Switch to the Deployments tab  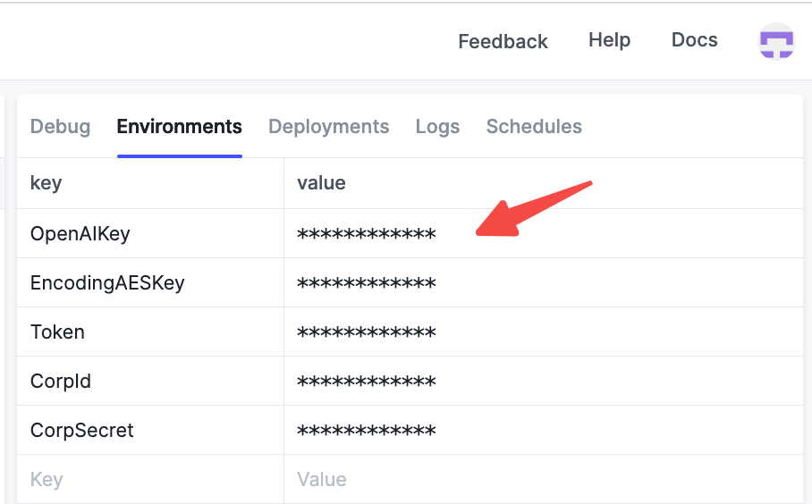(329, 127)
